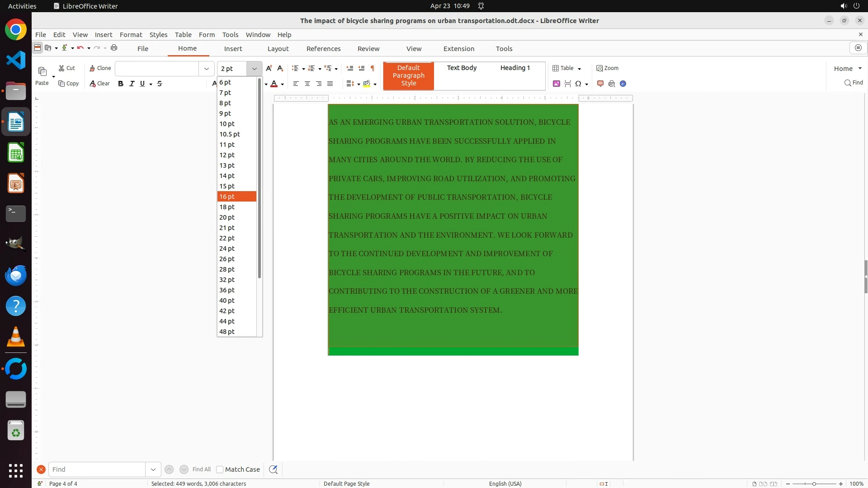
Task: Expand the find history dropdown arrow
Action: click(x=153, y=469)
